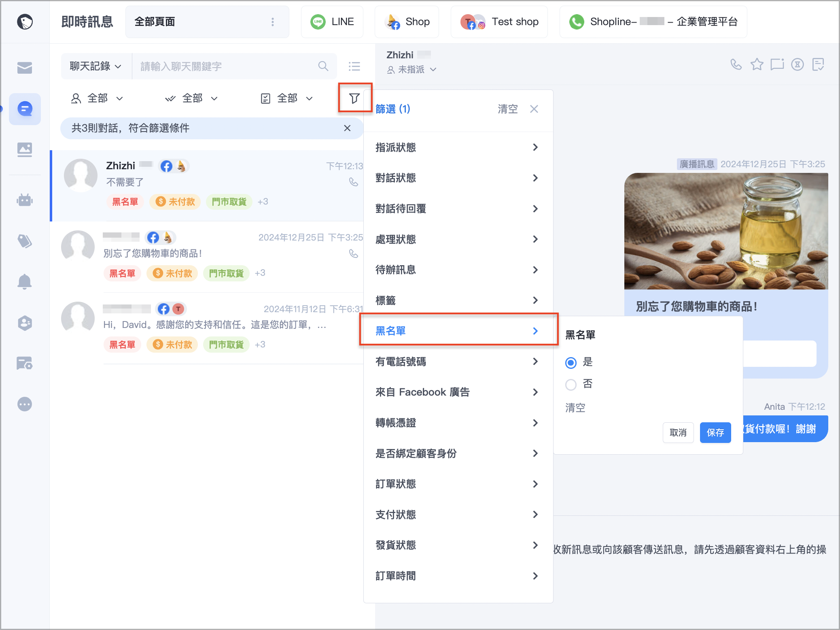Open the 待辦訊息 filter option
Viewport: 840px width, 630px height.
458,270
